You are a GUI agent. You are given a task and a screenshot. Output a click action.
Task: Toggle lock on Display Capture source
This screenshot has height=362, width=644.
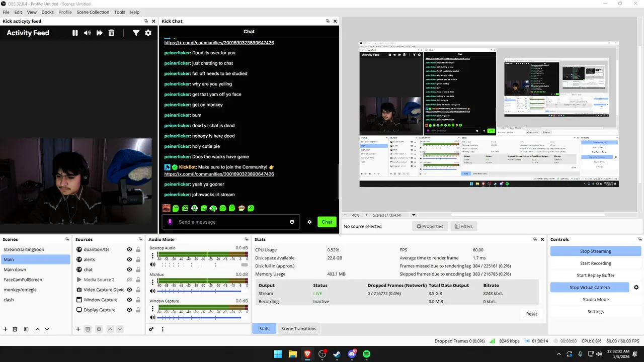coord(138,310)
